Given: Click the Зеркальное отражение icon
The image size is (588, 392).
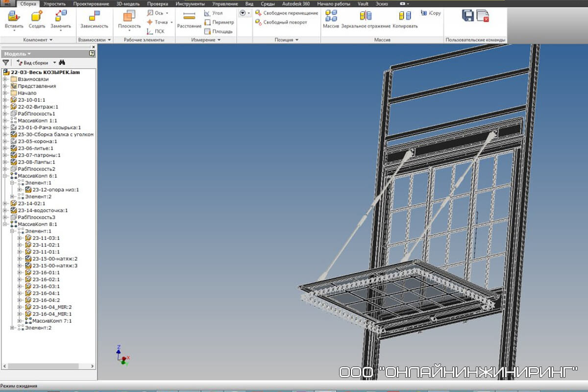Looking at the screenshot, I should point(366,17).
